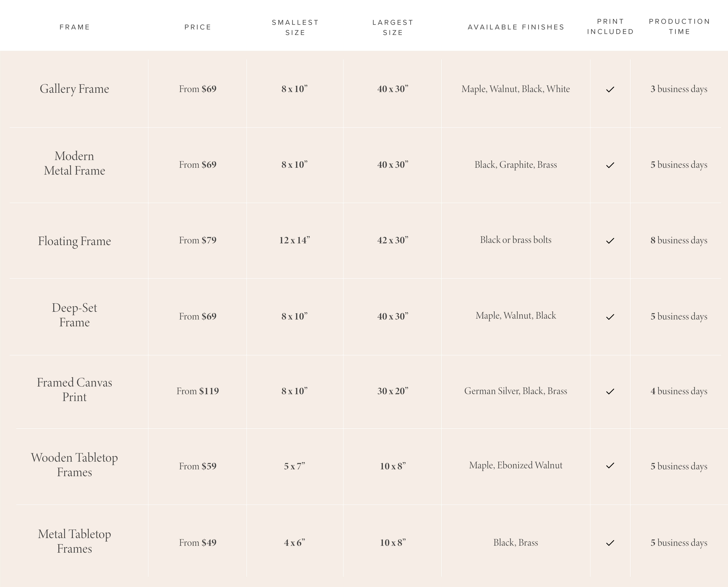Click the Deep-Set Frame checkmark icon
Viewport: 728px width, 587px height.
pyautogui.click(x=610, y=317)
